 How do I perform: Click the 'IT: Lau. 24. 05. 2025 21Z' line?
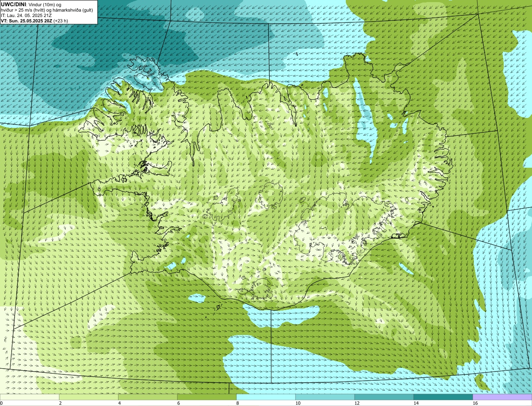click(x=26, y=15)
